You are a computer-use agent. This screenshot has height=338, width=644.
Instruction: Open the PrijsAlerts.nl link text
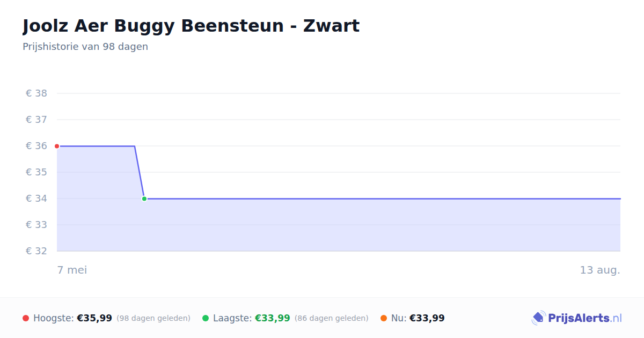585,318
